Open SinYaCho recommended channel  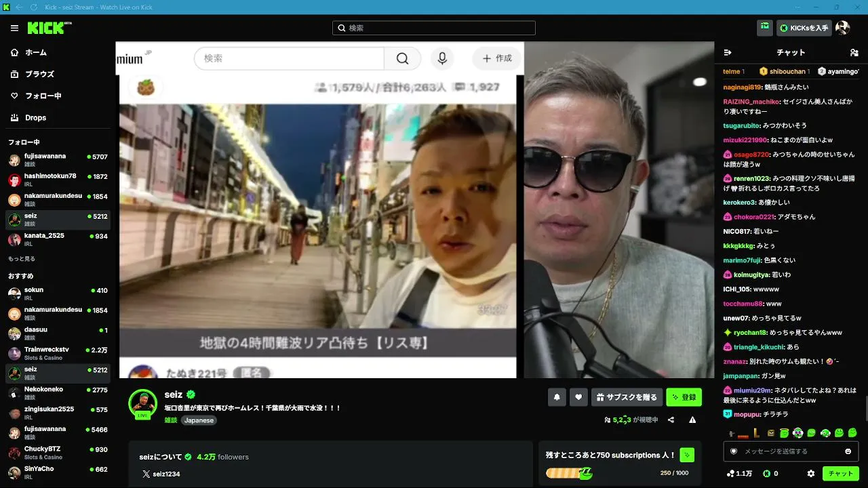tap(58, 472)
